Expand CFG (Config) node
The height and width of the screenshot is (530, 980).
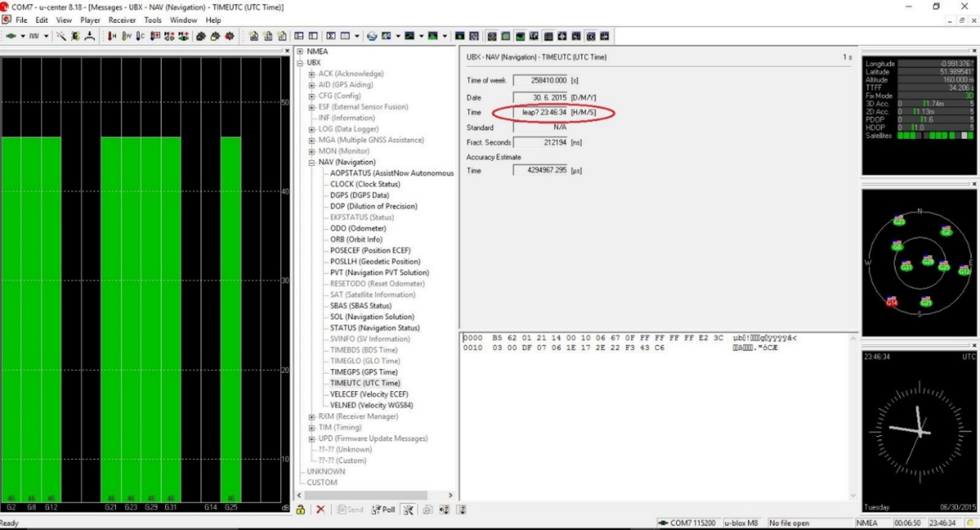click(x=312, y=96)
